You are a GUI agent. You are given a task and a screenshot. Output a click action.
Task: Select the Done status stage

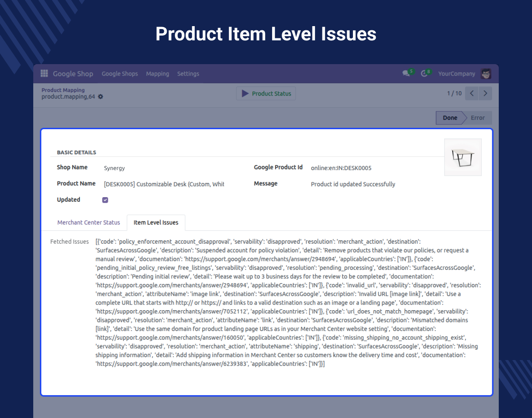coord(449,118)
